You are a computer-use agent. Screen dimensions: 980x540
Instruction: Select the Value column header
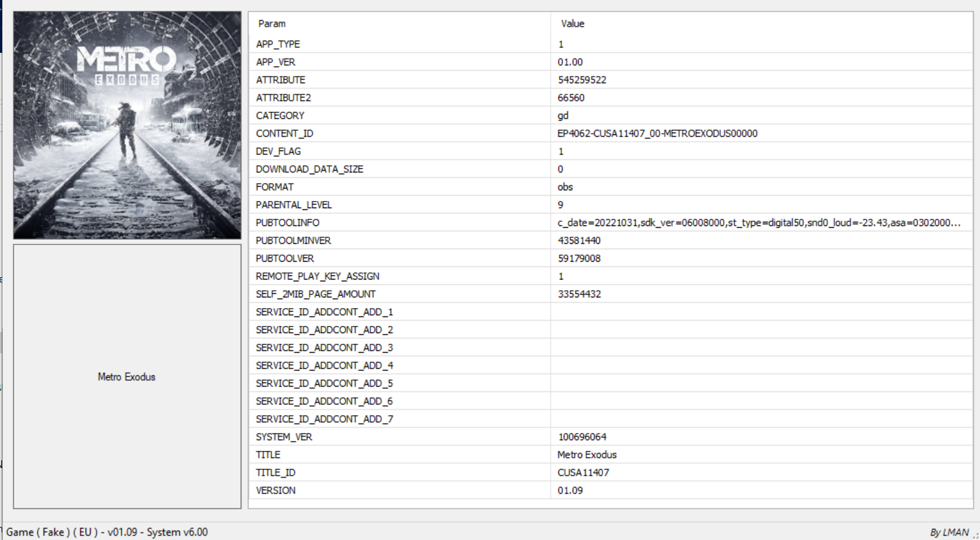pos(573,24)
